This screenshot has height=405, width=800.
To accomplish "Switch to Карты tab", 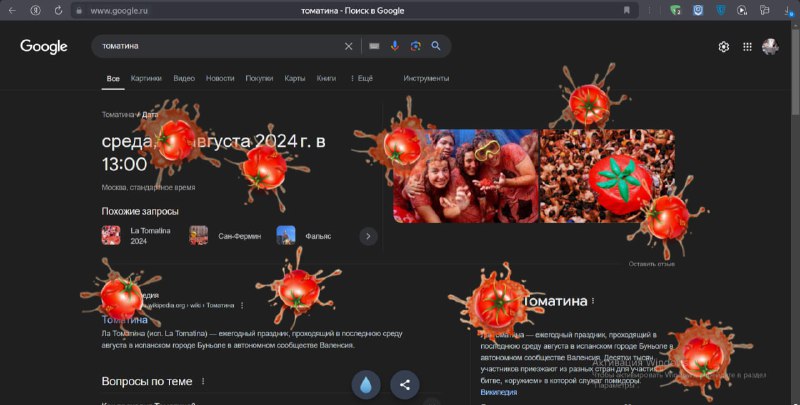I will tap(295, 79).
